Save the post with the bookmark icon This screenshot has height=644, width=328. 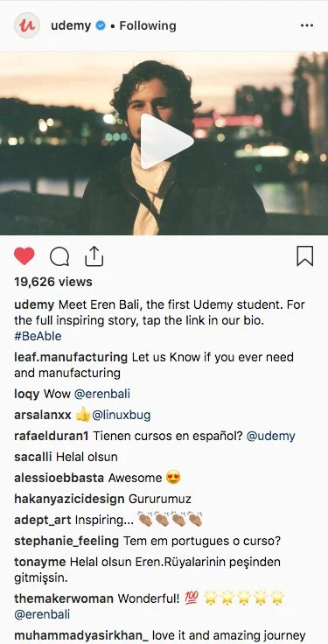click(305, 256)
